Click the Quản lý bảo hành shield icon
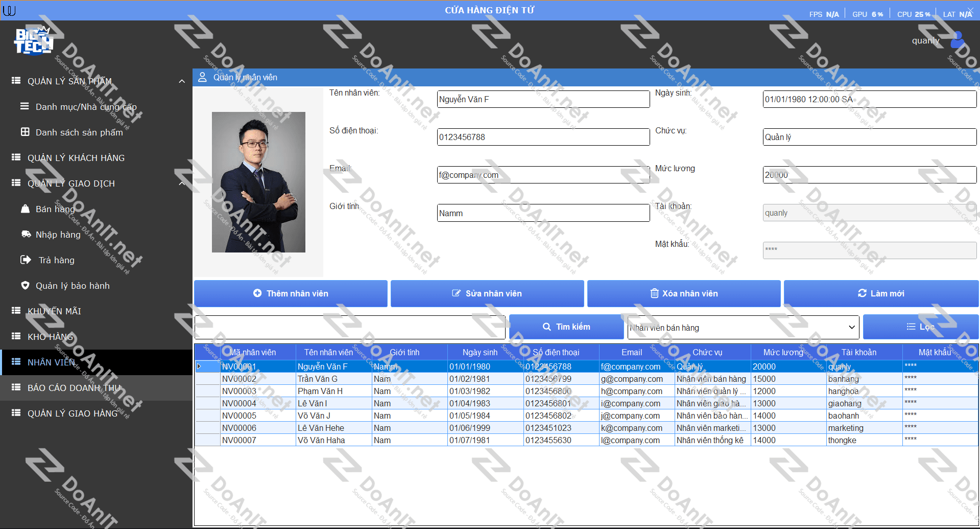Viewport: 980px width, 529px height. [25, 285]
